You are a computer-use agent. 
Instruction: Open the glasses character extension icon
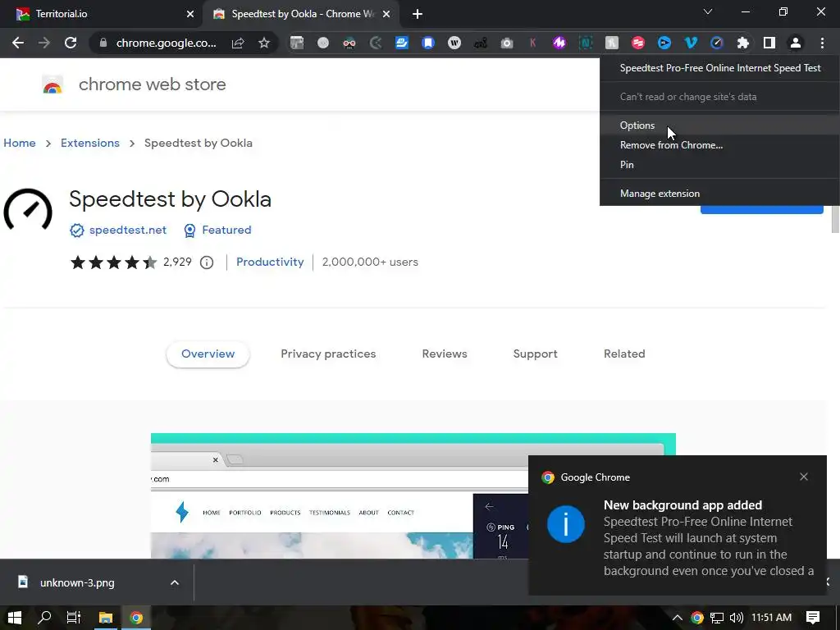pyautogui.click(x=349, y=43)
